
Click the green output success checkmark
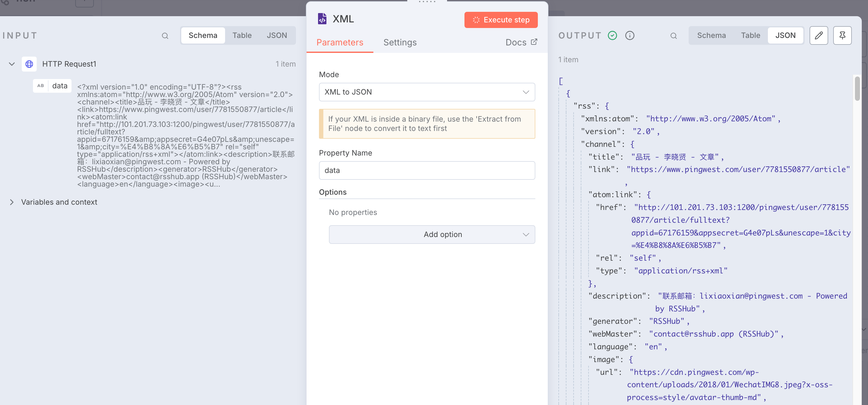pos(612,35)
